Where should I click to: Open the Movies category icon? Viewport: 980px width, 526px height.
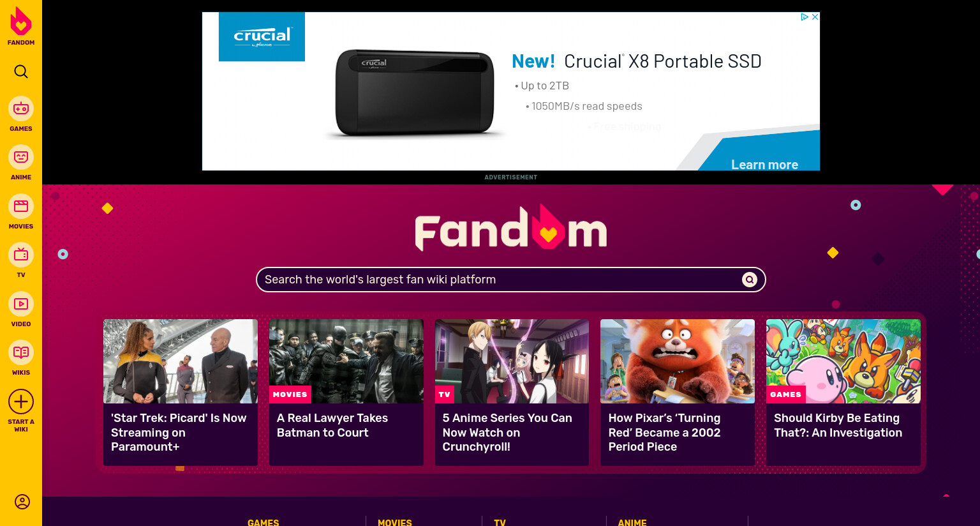pyautogui.click(x=21, y=206)
